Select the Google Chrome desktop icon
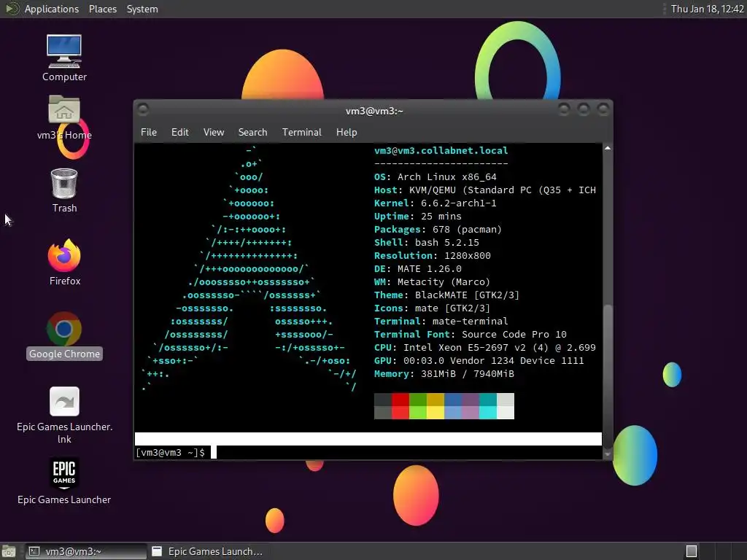The image size is (747, 560). click(64, 335)
